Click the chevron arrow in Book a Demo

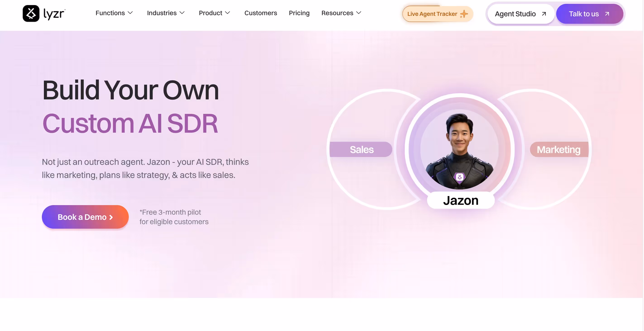click(x=111, y=217)
